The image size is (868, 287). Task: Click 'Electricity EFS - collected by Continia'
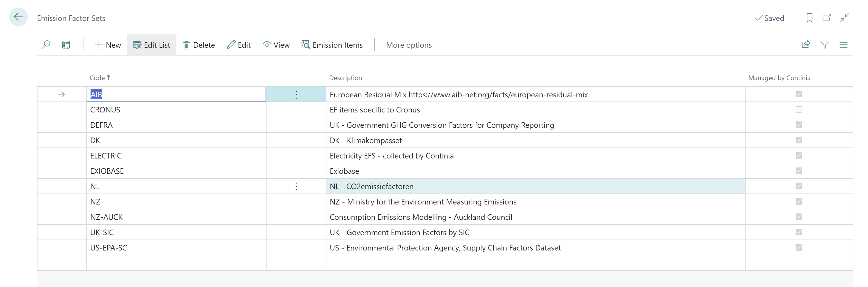pos(536,156)
